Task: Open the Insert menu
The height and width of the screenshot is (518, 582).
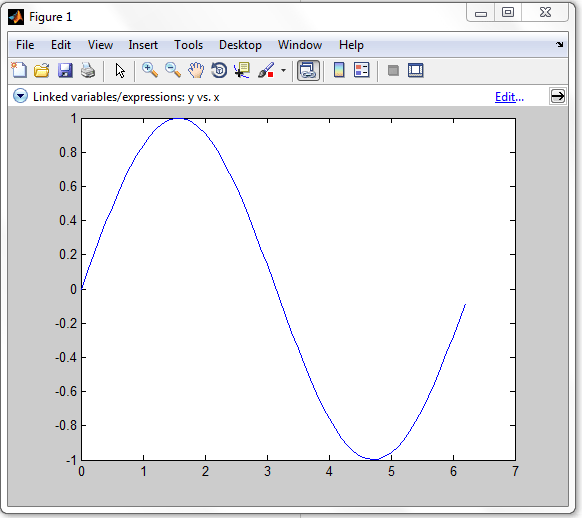Action: 143,45
